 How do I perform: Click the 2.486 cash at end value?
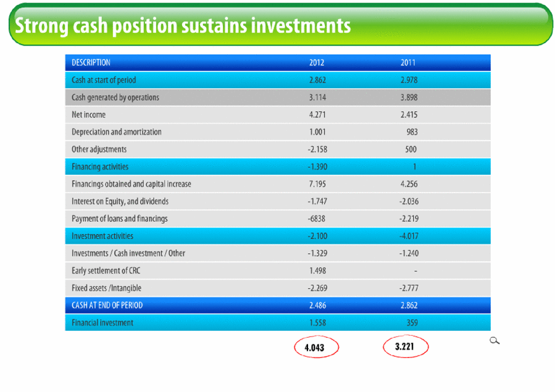[x=317, y=306]
